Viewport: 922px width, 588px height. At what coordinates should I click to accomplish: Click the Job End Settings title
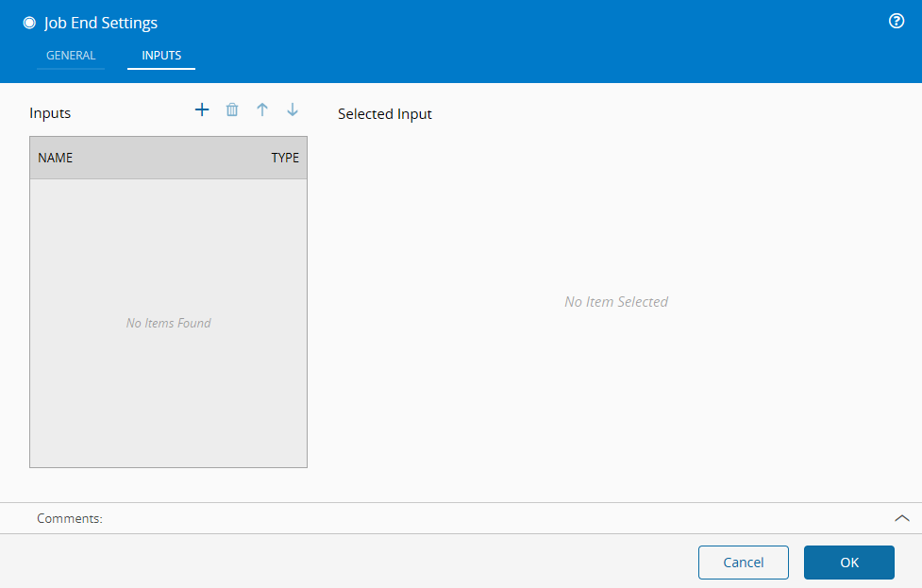[101, 23]
